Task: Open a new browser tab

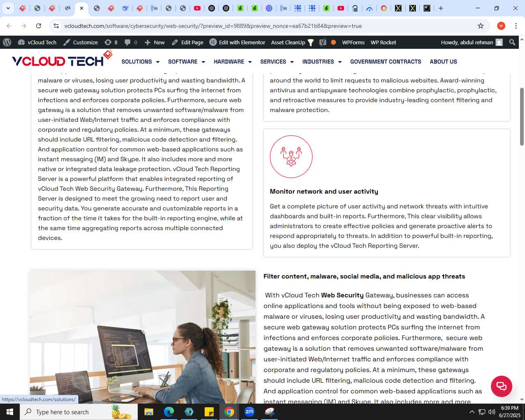Action: (441, 8)
